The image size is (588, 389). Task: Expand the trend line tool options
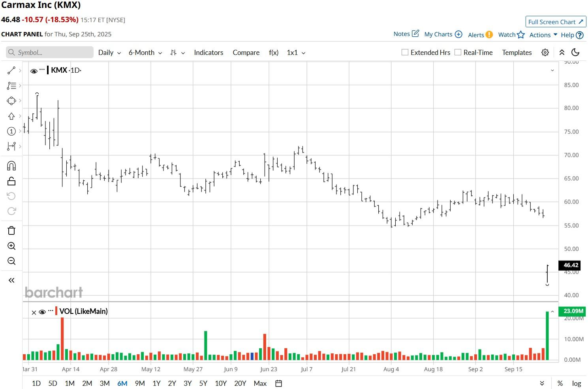pyautogui.click(x=20, y=70)
